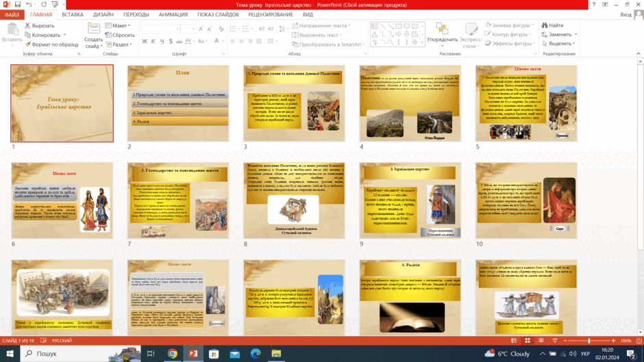Open the font size combo box
Viewport: 644px width, 362px height.
click(188, 29)
